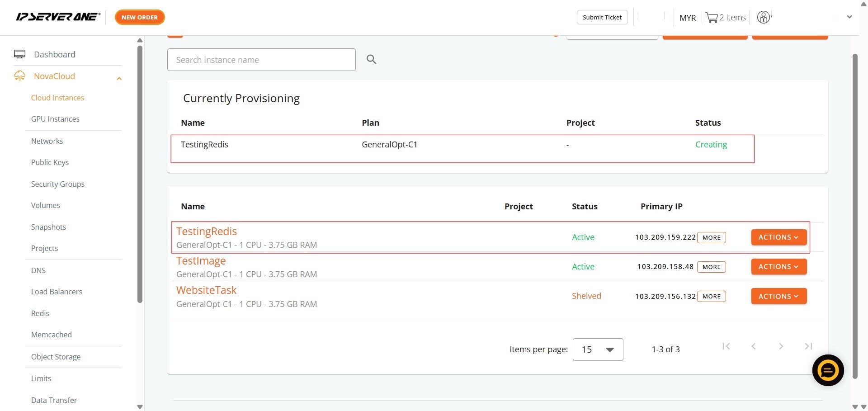Open the TestImage instance link
The image size is (868, 411).
201,261
